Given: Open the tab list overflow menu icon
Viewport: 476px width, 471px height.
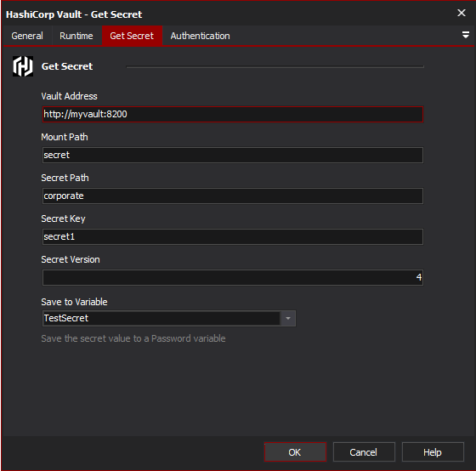Looking at the screenshot, I should click(466, 35).
